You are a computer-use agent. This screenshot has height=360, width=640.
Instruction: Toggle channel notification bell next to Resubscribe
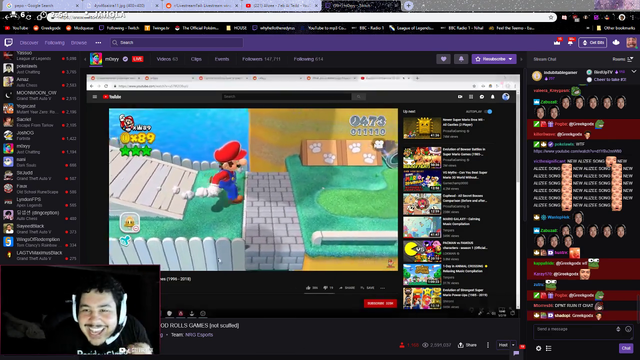pos(461,59)
